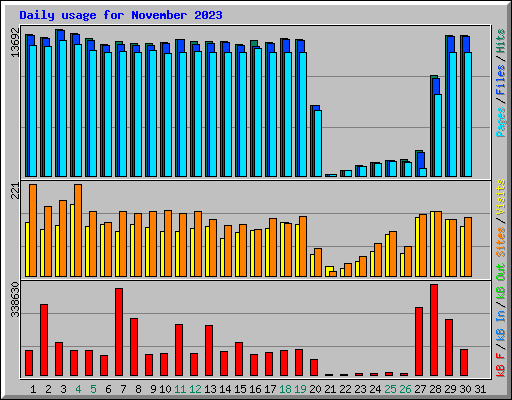Click the green 'kB Out' legend label
Viewport: 512px width, 400px height.
501,282
